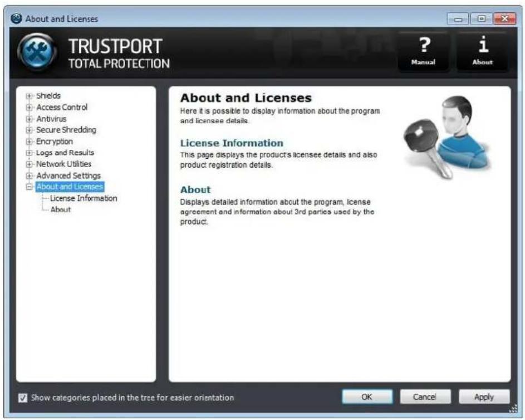This screenshot has width=525, height=420.
Task: Collapse the About and Licenses tree node
Action: pyautogui.click(x=29, y=187)
